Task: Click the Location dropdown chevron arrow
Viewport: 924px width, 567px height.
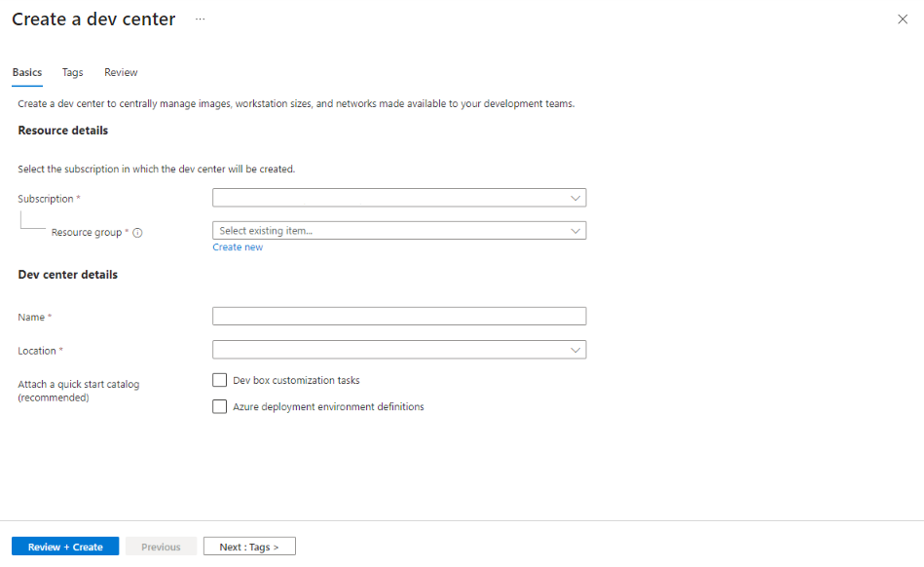Action: [575, 350]
